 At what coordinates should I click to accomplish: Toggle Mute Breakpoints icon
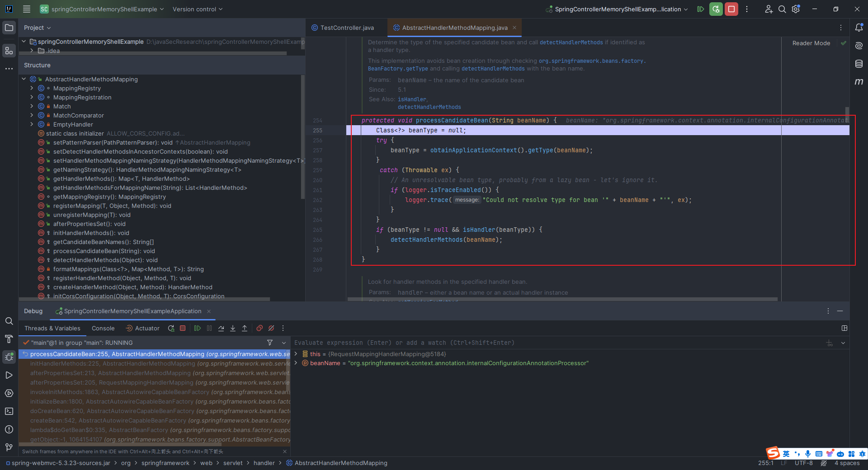[x=271, y=329]
